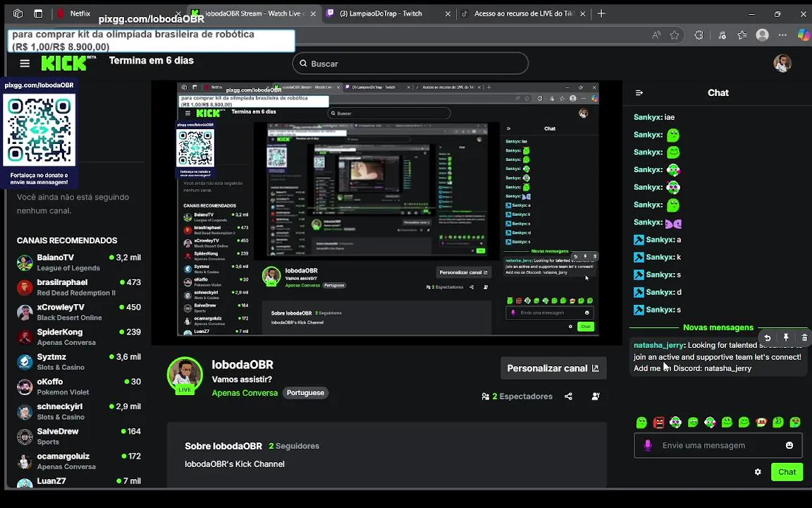Image resolution: width=812 pixels, height=508 pixels.
Task: Open Edge tab actions menu icon
Action: point(38,14)
